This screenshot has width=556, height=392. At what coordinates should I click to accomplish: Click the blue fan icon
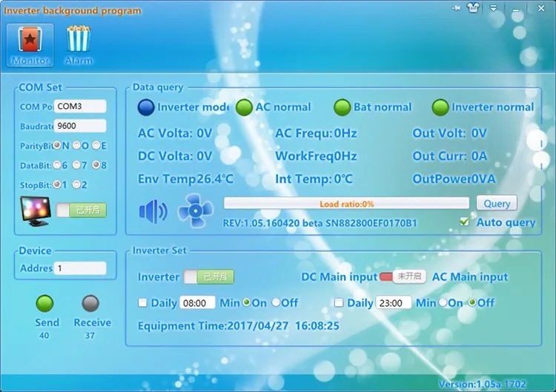196,210
